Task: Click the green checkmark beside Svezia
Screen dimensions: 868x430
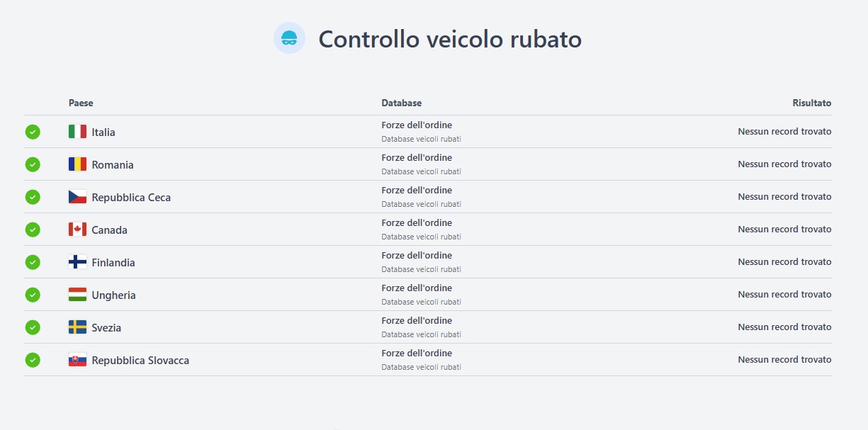Action: [x=33, y=327]
